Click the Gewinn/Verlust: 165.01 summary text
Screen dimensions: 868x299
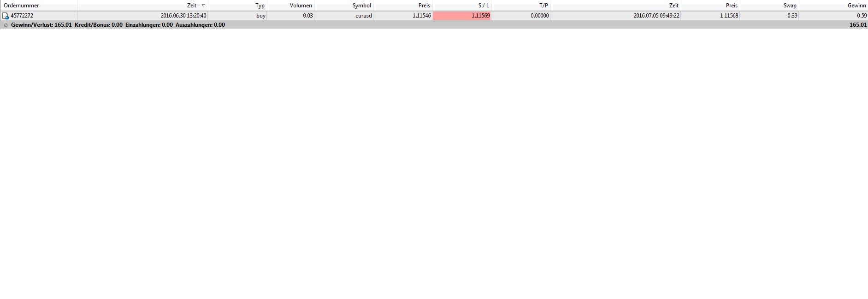pyautogui.click(x=41, y=25)
